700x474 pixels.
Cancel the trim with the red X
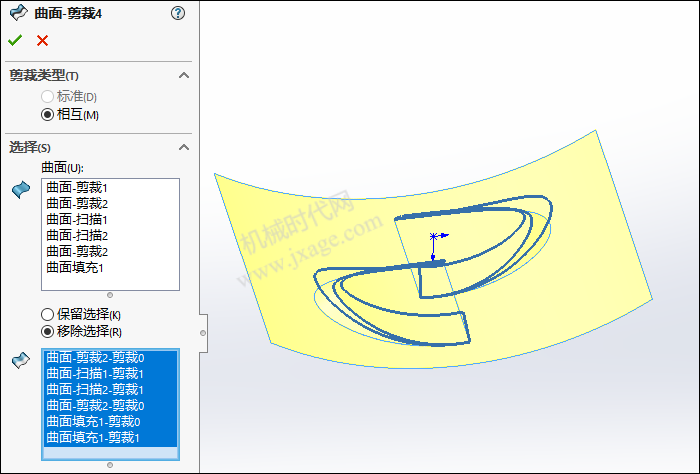(42, 41)
